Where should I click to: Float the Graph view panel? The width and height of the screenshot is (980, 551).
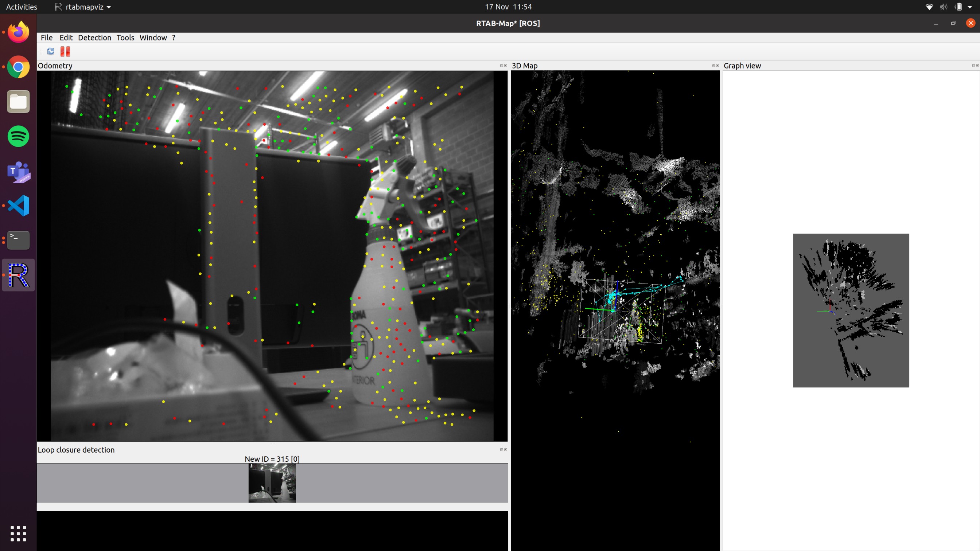click(x=973, y=65)
